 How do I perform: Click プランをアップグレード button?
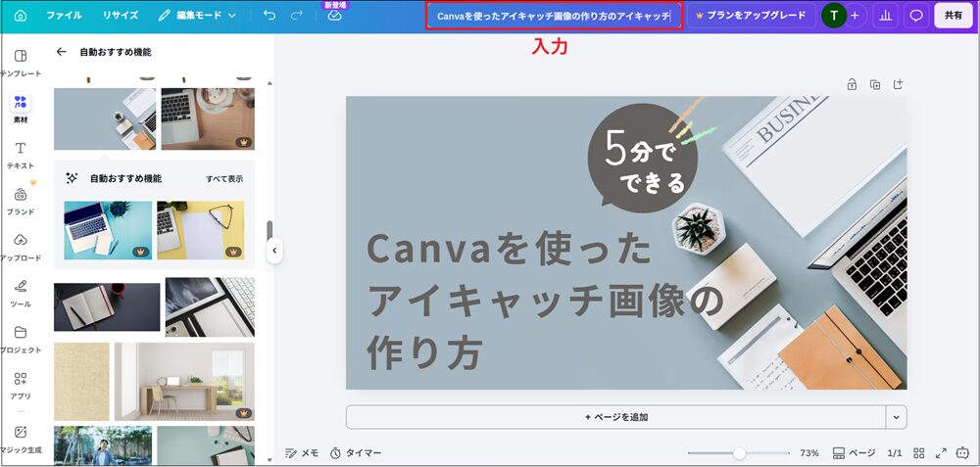(x=752, y=16)
